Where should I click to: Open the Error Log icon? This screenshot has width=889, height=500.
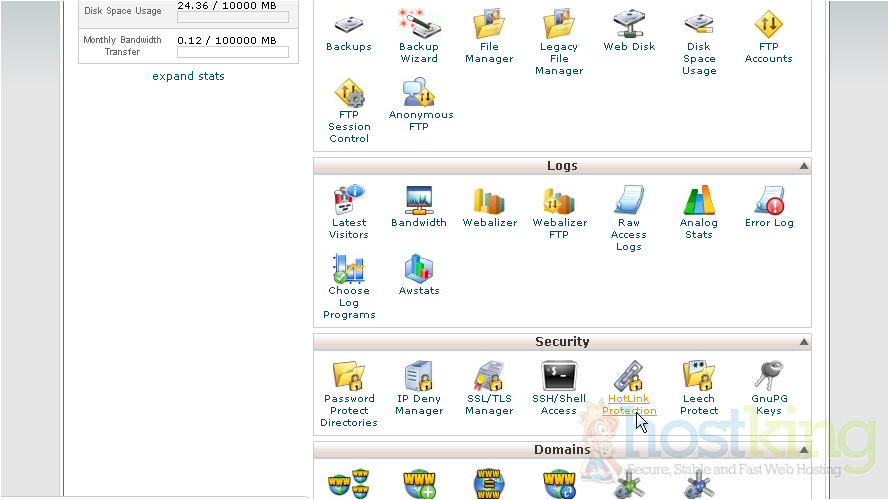[x=769, y=202]
